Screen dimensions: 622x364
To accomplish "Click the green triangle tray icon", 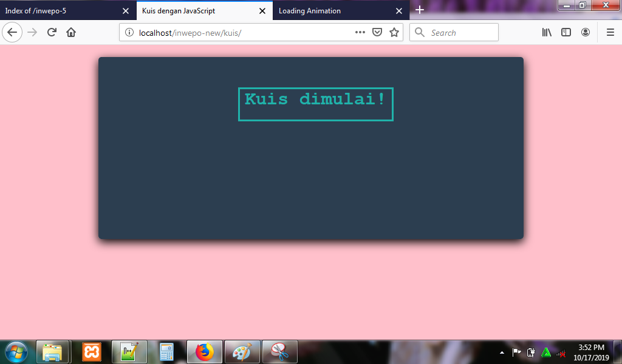I will 546,352.
